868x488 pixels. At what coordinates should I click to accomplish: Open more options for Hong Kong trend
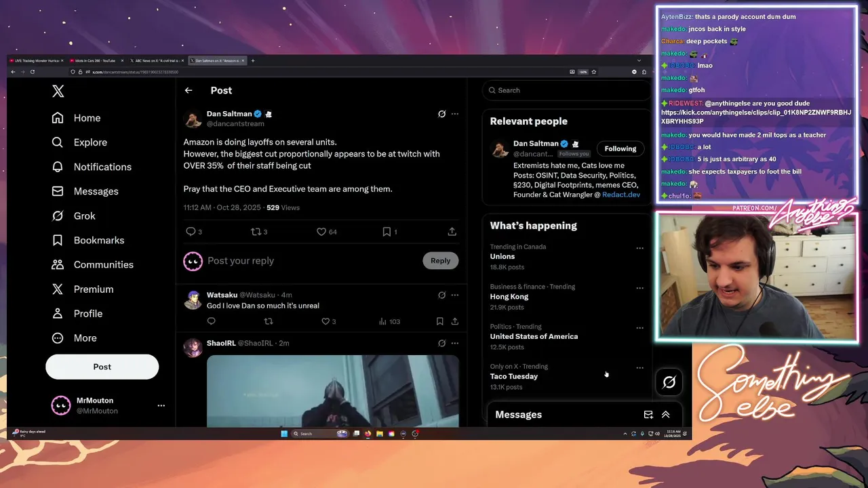point(639,288)
